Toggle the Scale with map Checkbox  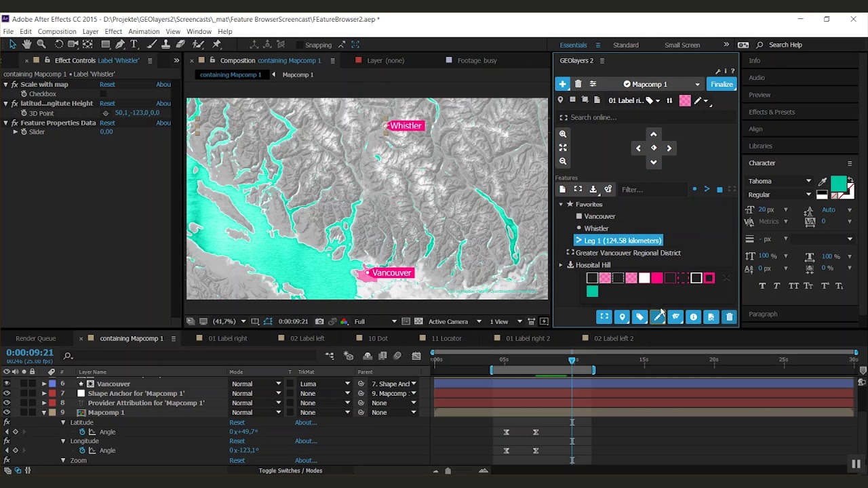pyautogui.click(x=103, y=94)
